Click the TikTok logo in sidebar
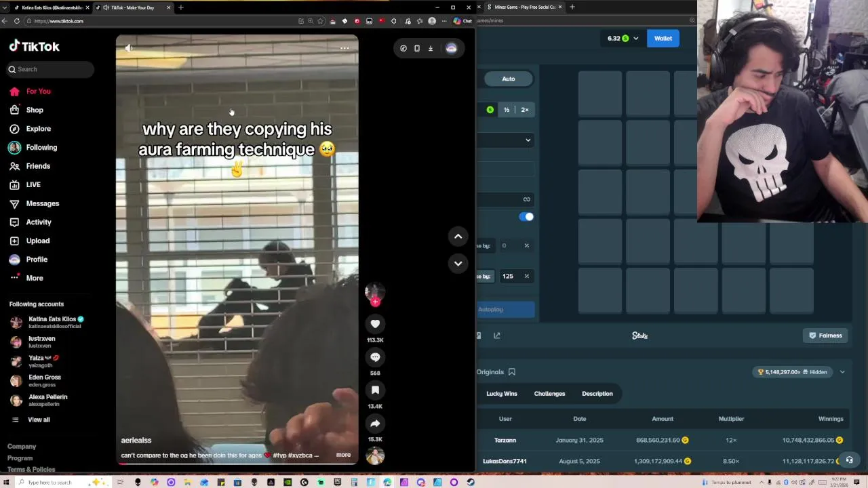Image resolution: width=868 pixels, height=488 pixels. coord(35,46)
